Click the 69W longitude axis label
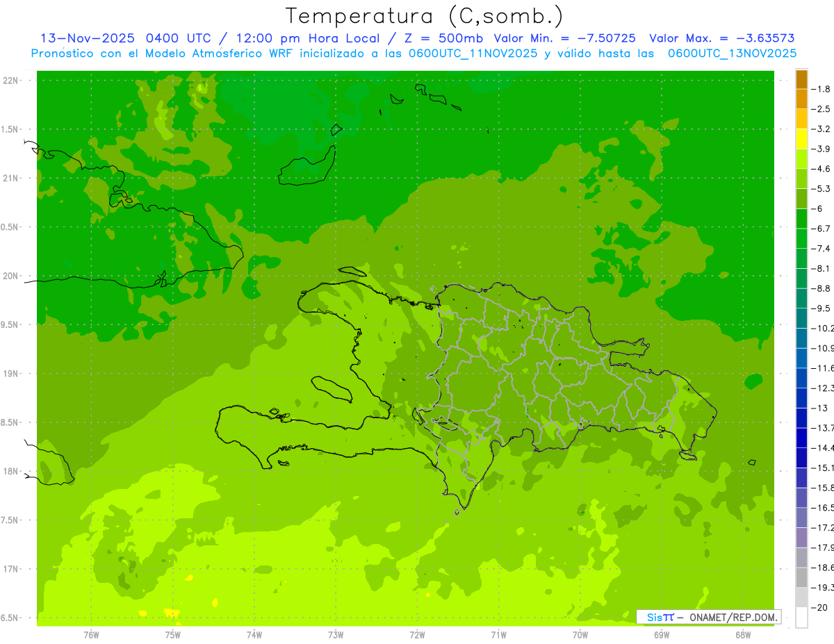The height and width of the screenshot is (644, 834). tap(662, 635)
